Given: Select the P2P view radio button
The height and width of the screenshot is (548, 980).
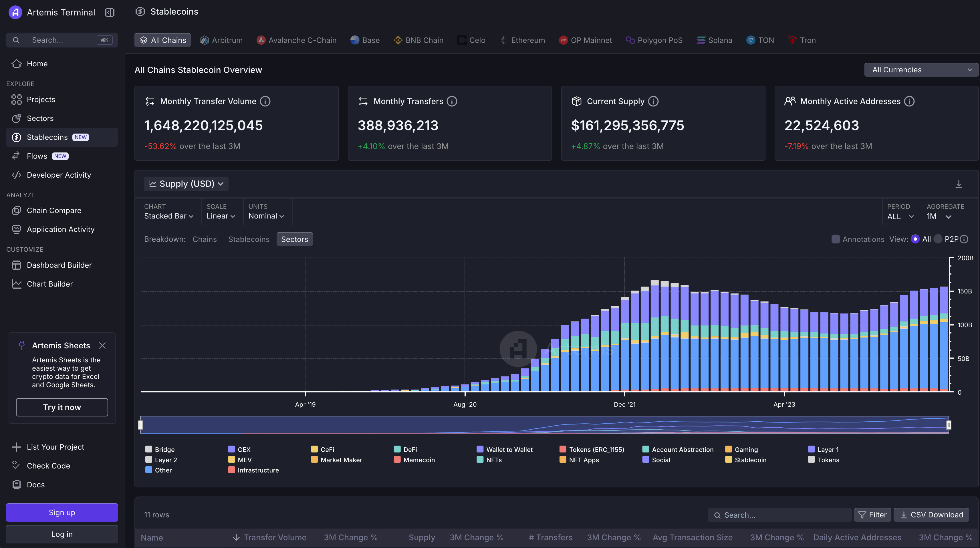Looking at the screenshot, I should (x=938, y=239).
